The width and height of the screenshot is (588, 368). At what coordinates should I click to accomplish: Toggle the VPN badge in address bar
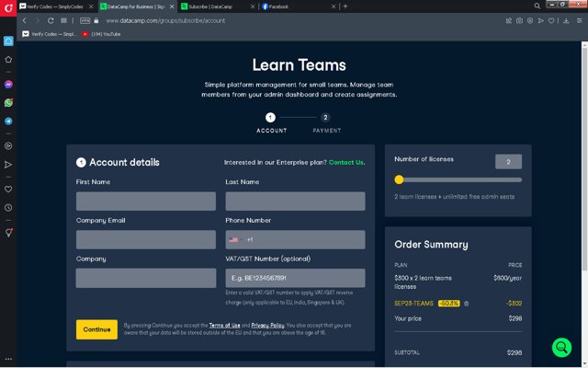coord(85,20)
